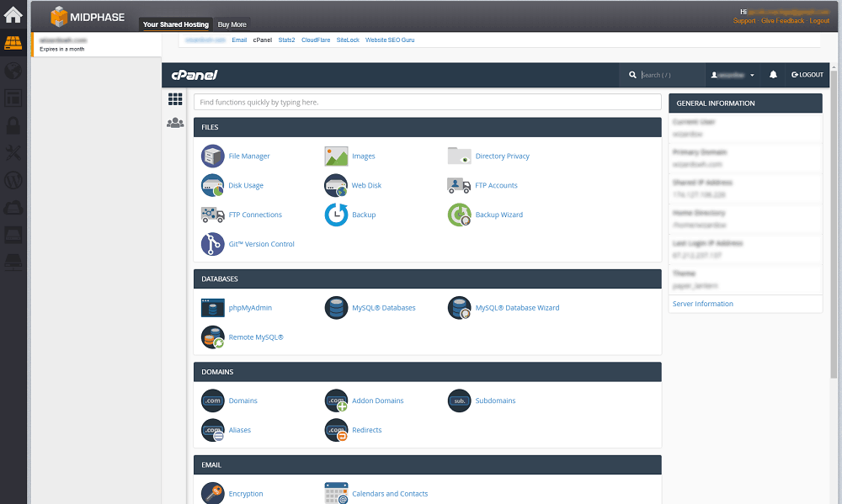
Task: Open the Redirects icon
Action: pos(336,431)
